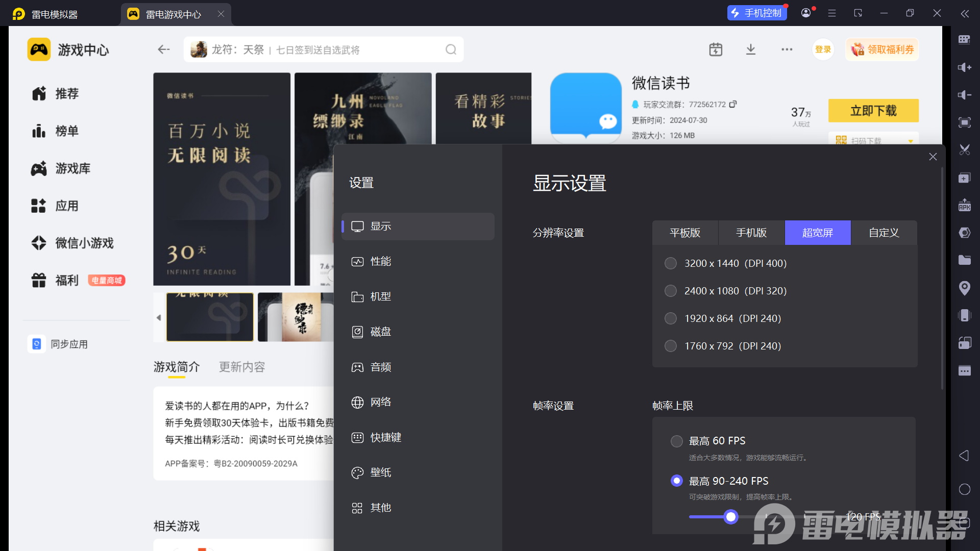Click left arrow of the thumbnail carousel
This screenshot has height=551, width=980.
point(159,317)
